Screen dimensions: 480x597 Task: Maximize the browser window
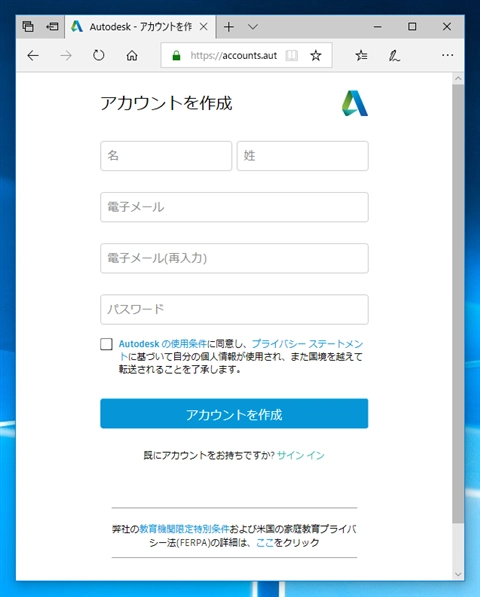point(412,27)
